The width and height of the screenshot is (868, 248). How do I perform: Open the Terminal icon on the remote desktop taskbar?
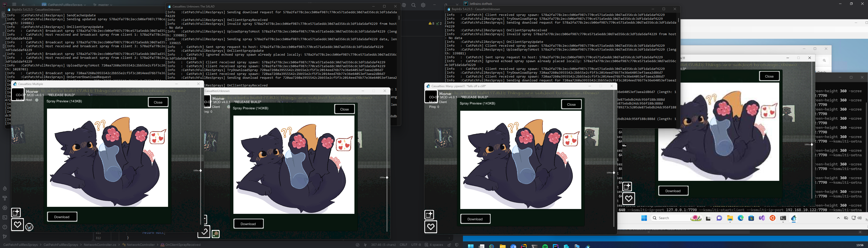click(783, 218)
